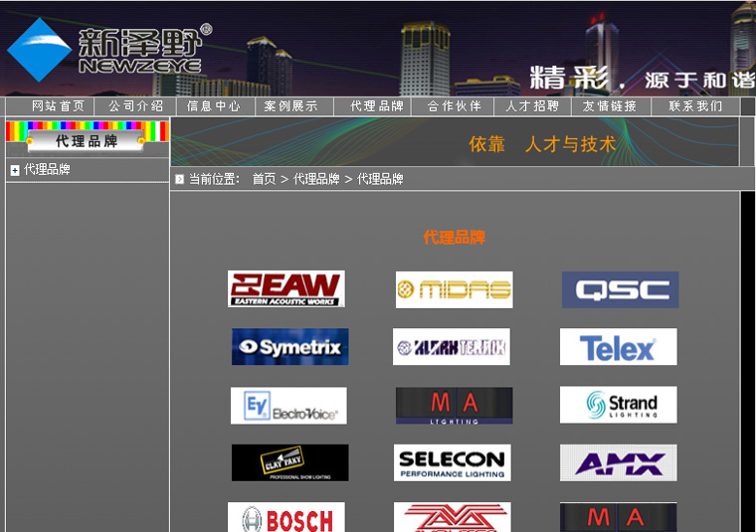
Task: Open the Avolites brand logo
Action: pos(453,517)
